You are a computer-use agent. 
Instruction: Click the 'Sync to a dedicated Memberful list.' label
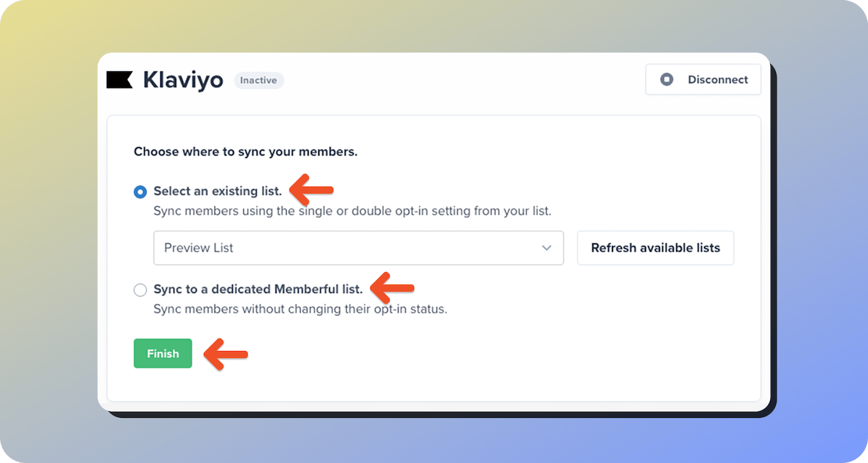[258, 289]
